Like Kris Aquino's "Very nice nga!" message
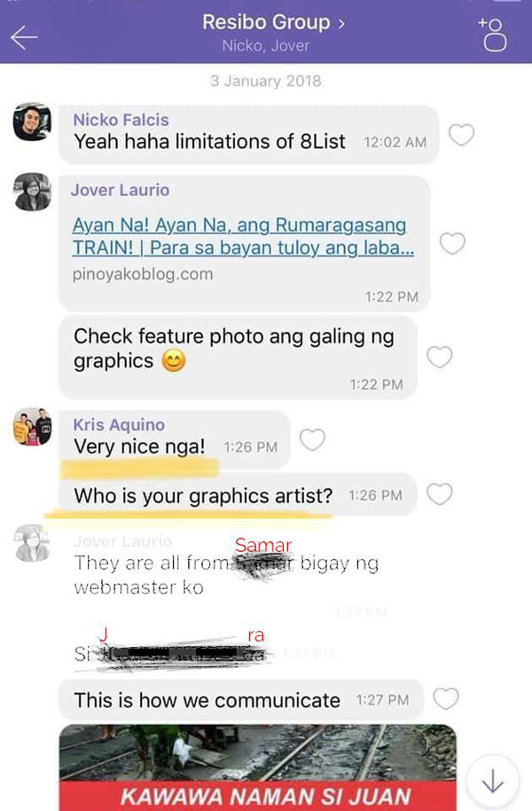This screenshot has height=811, width=532. click(x=312, y=439)
